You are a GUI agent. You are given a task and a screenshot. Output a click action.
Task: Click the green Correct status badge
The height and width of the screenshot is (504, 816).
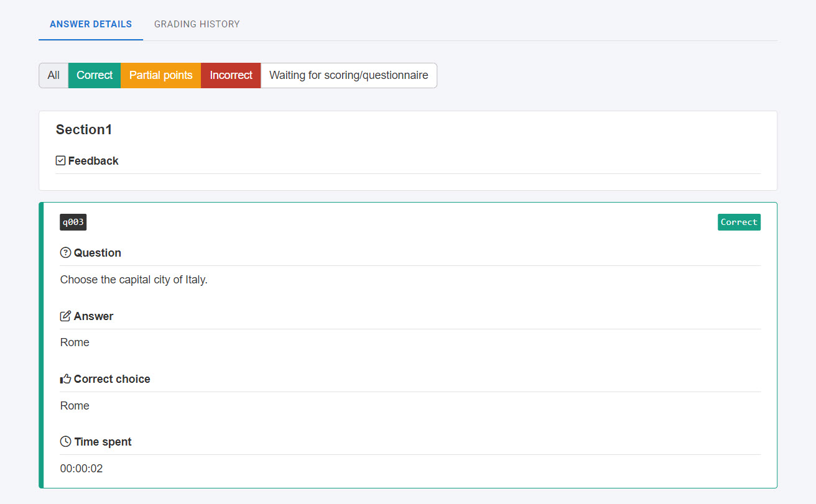pyautogui.click(x=739, y=222)
